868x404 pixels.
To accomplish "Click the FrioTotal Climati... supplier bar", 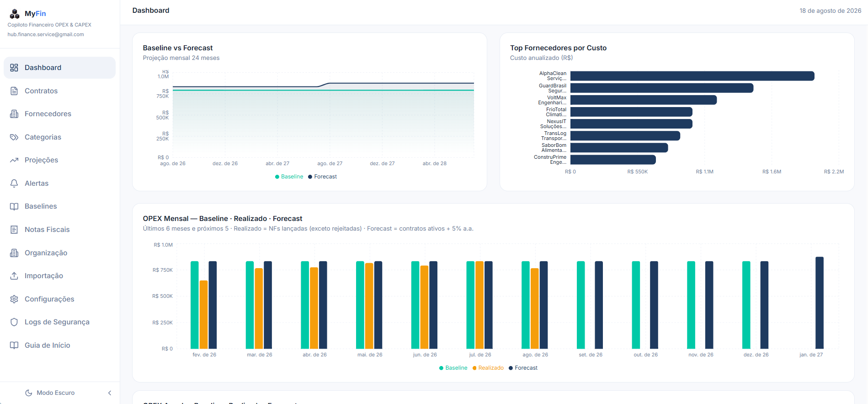I will point(631,112).
